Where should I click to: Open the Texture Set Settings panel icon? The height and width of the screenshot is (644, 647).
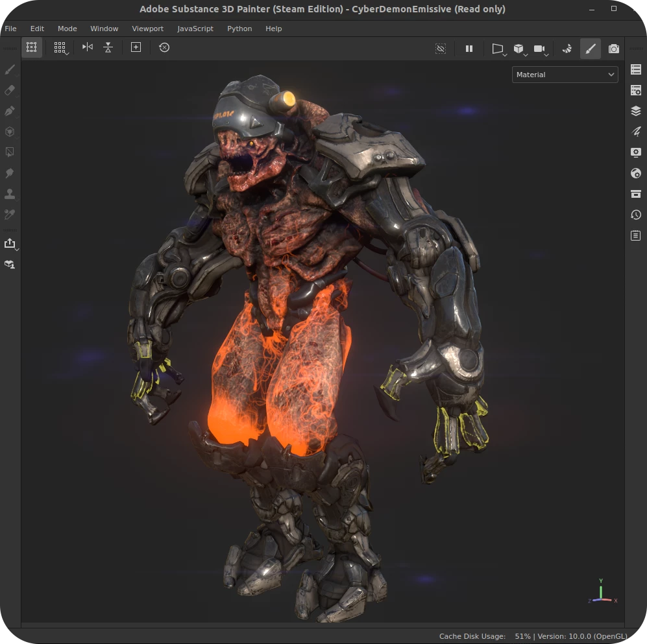click(x=636, y=90)
